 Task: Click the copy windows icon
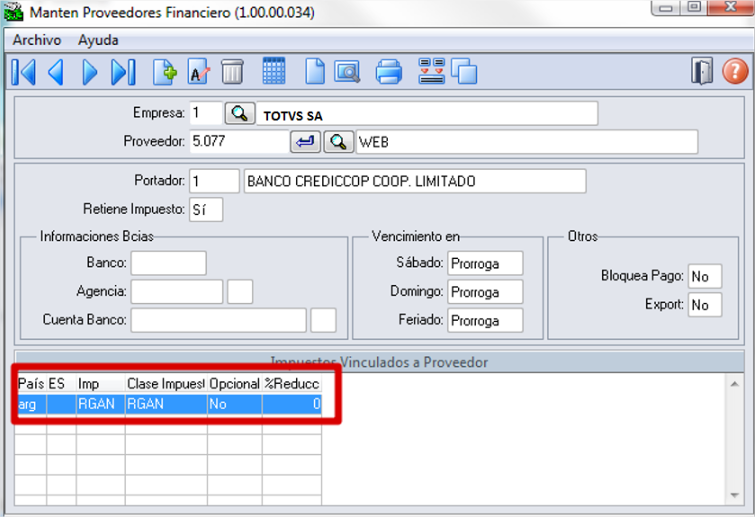(464, 71)
